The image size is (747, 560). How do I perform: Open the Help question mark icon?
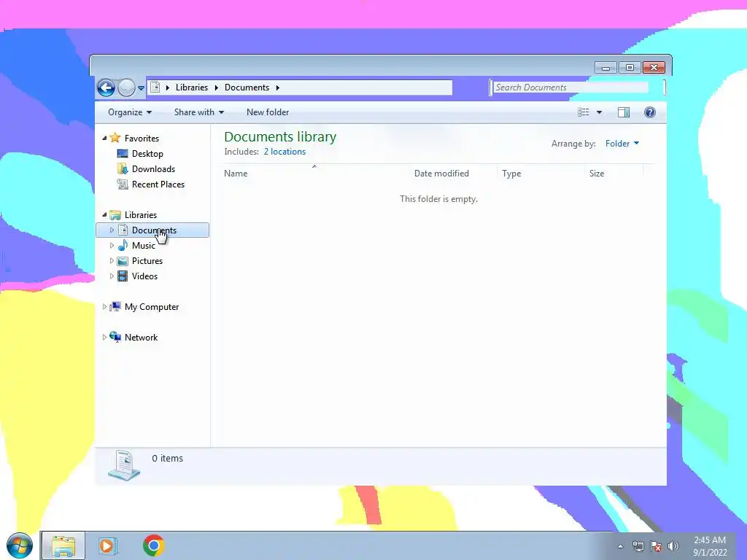650,112
